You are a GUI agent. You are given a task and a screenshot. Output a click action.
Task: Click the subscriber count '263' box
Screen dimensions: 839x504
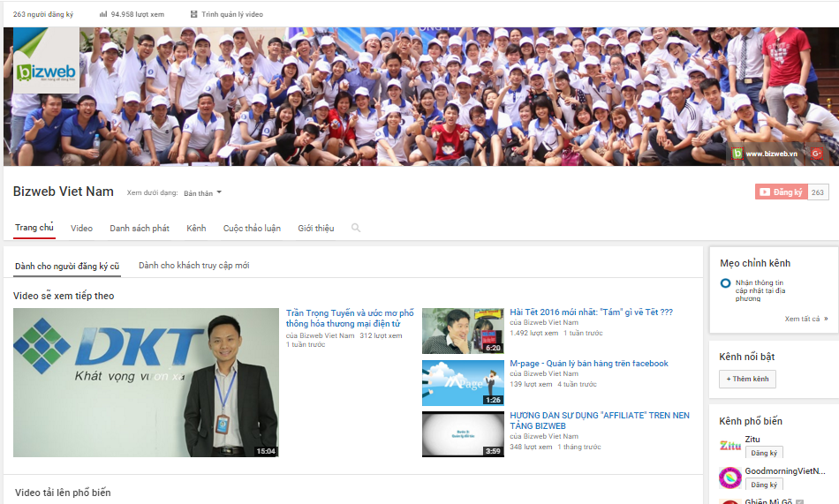point(818,192)
